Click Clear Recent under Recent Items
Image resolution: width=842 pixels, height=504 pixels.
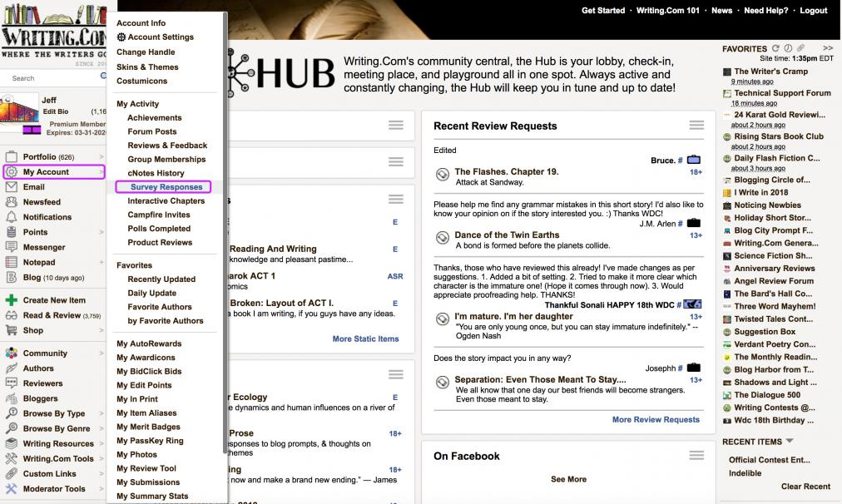tap(805, 487)
